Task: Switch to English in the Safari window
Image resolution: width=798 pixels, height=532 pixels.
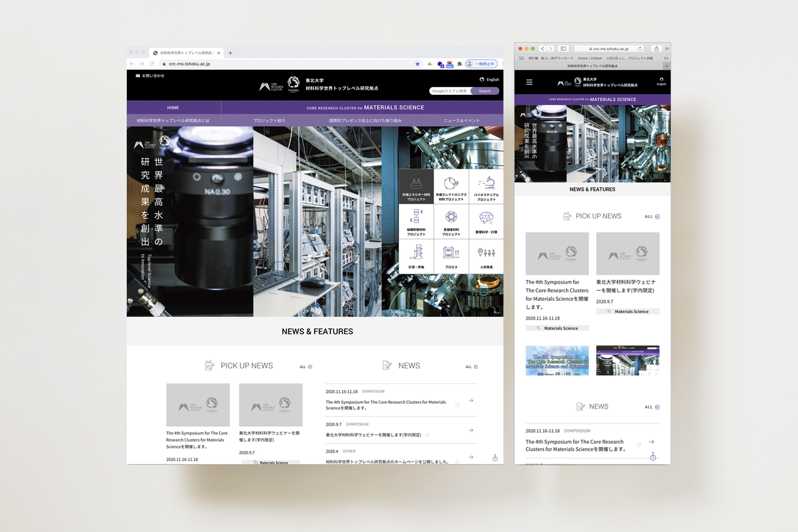Action: [x=661, y=82]
